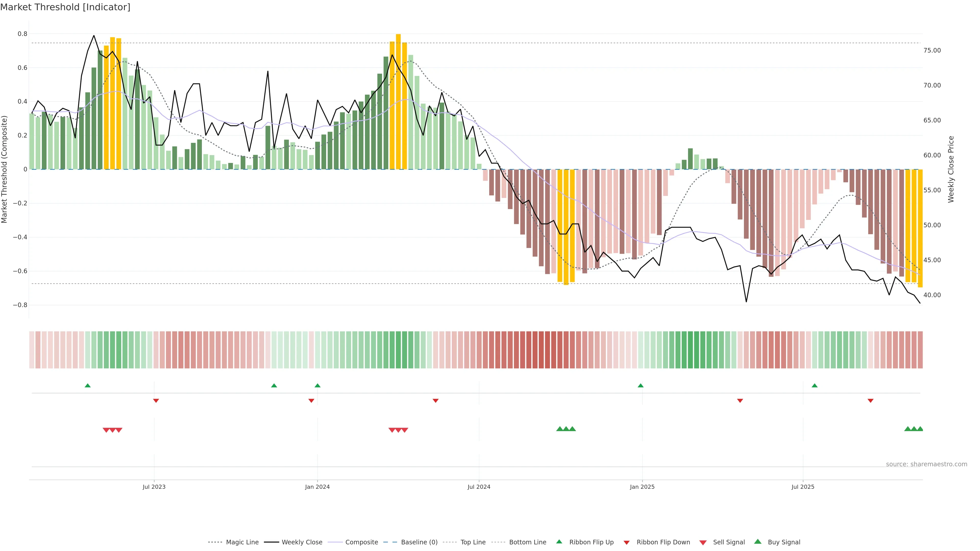Hide the Baseline (0) legend series
980x551 pixels.
(x=419, y=542)
